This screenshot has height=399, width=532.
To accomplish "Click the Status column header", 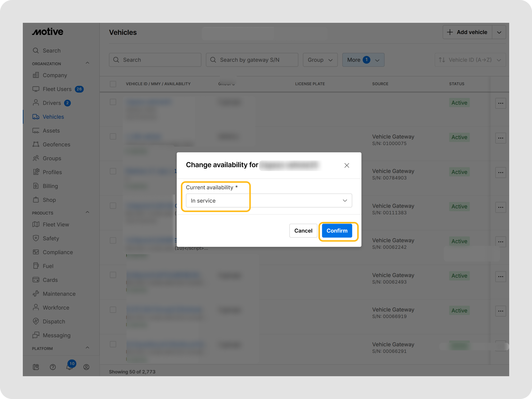I will (457, 84).
